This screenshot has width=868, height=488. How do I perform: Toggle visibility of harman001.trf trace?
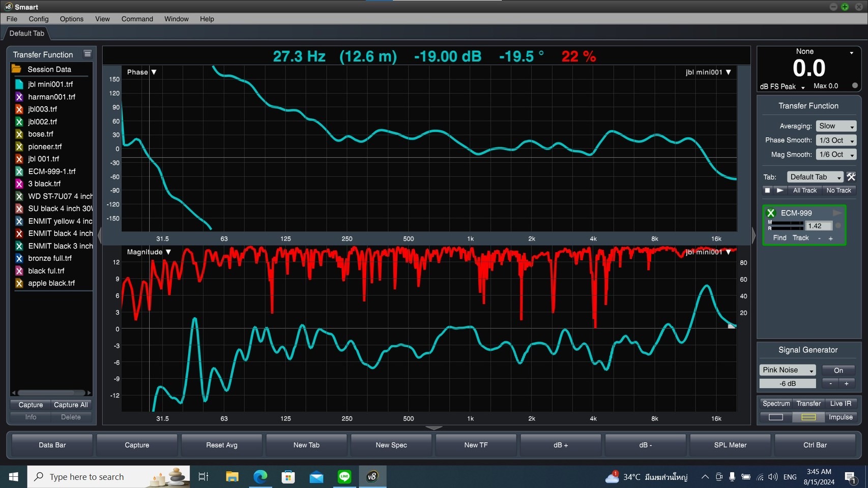pos(19,97)
